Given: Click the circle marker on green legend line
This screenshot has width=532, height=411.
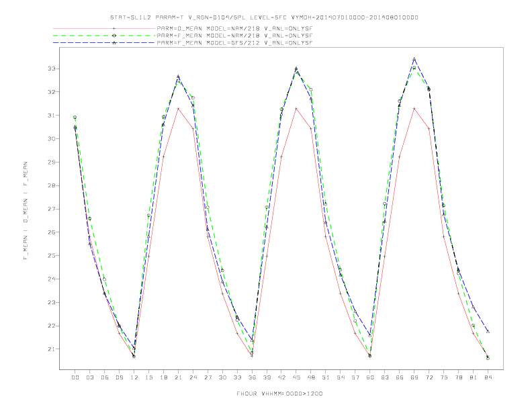Looking at the screenshot, I should [114, 36].
